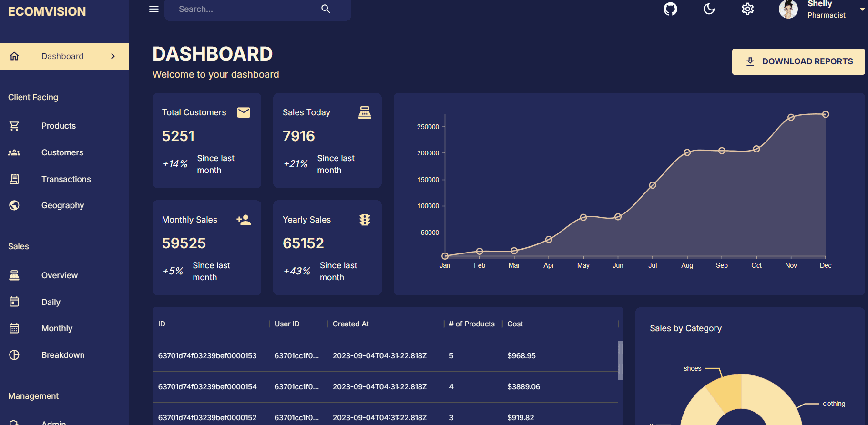The width and height of the screenshot is (868, 425).
Task: Click the Monthly Sales add-person icon
Action: point(244,220)
